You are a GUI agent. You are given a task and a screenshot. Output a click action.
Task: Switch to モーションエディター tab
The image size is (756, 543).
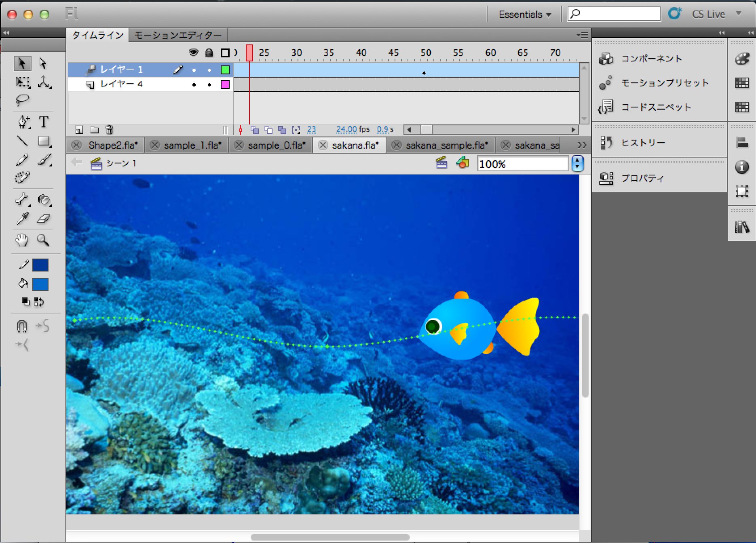178,36
